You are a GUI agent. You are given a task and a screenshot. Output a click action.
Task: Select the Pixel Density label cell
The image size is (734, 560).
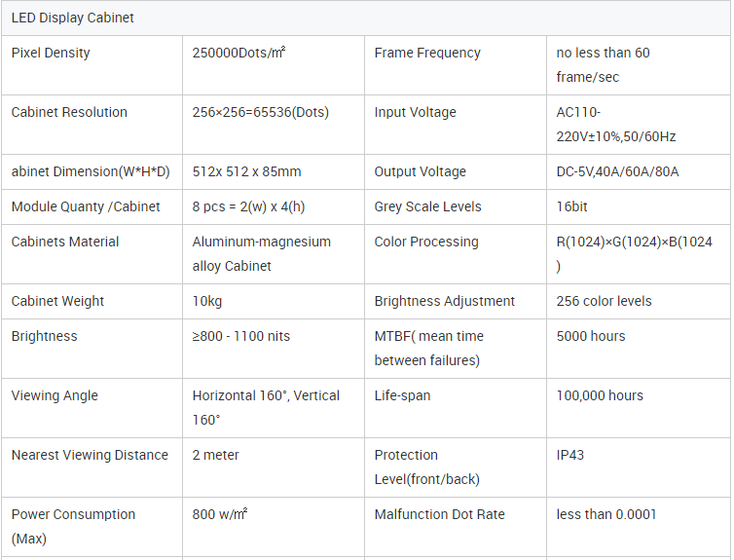coord(51,53)
